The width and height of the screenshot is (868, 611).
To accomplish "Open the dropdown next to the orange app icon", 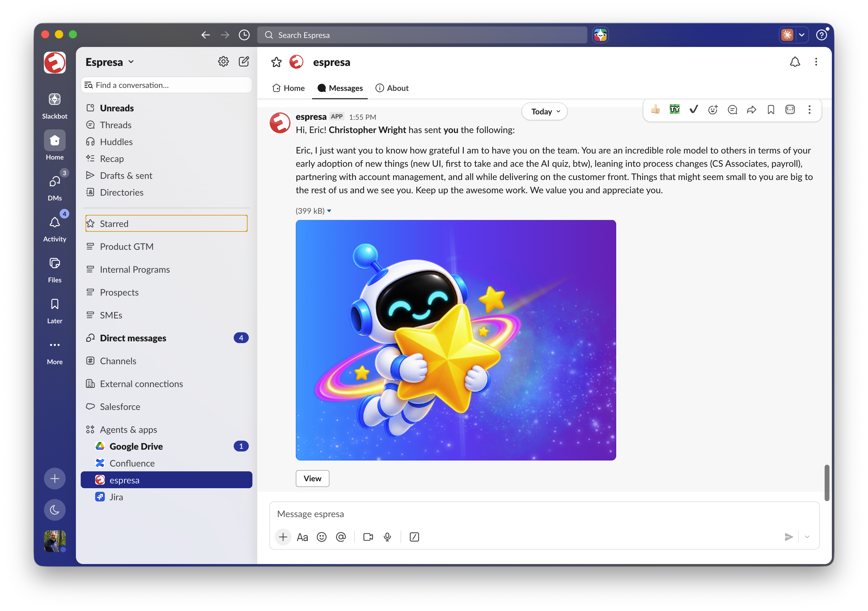I will [801, 35].
